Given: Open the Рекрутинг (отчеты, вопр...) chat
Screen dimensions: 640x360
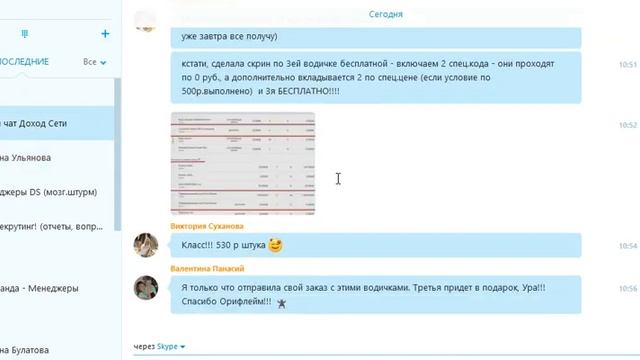Looking at the screenshot, I should (57, 227).
